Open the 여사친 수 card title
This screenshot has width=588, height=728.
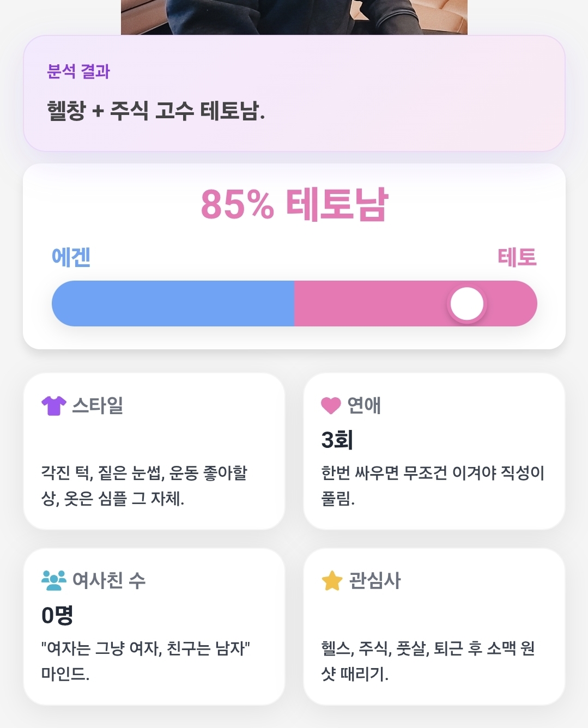click(x=109, y=580)
